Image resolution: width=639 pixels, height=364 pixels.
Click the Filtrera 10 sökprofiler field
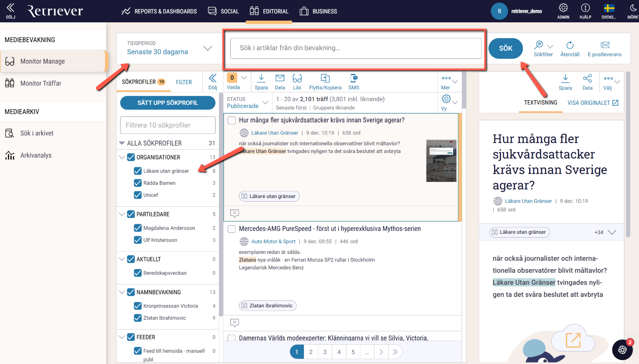(168, 125)
